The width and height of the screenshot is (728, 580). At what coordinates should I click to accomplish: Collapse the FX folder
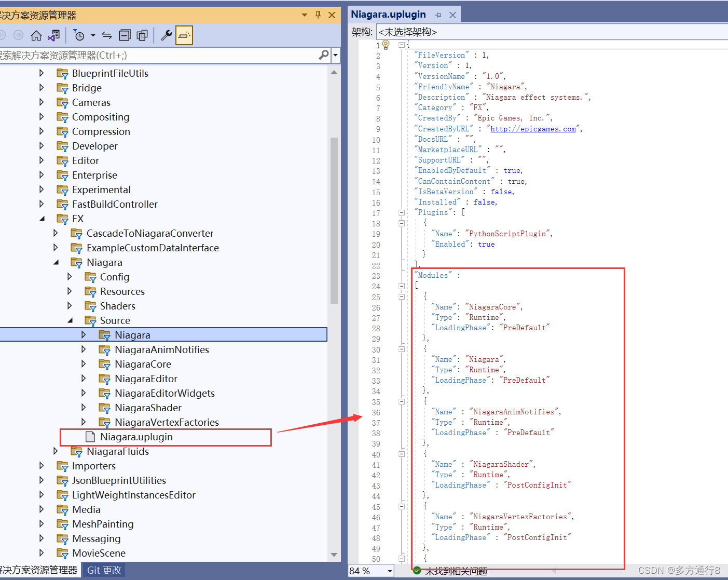(x=42, y=219)
